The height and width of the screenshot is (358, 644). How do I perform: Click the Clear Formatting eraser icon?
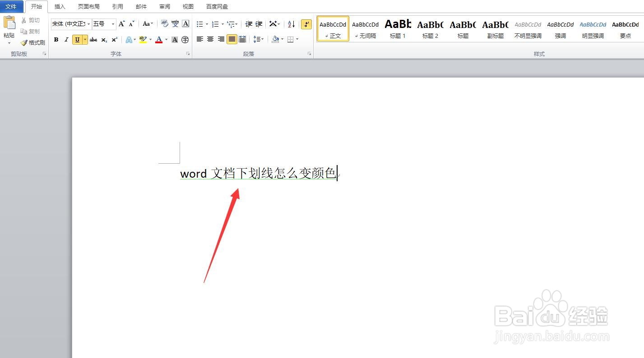[164, 24]
